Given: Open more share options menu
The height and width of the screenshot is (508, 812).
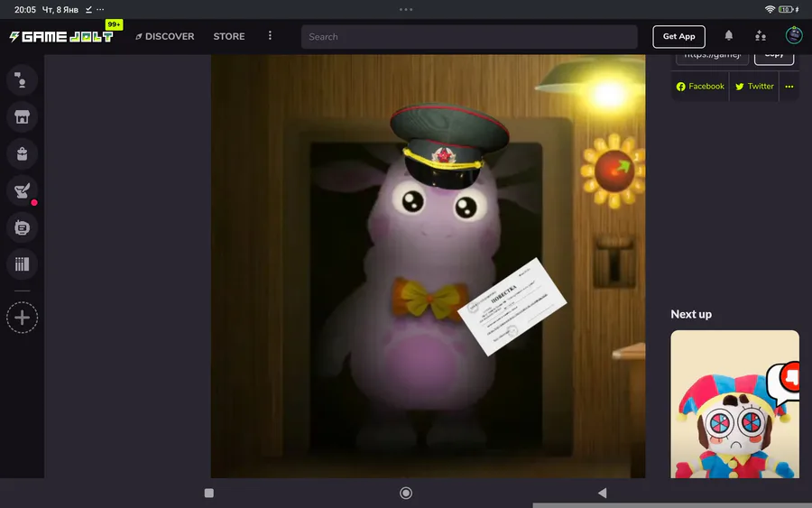Looking at the screenshot, I should pos(789,87).
